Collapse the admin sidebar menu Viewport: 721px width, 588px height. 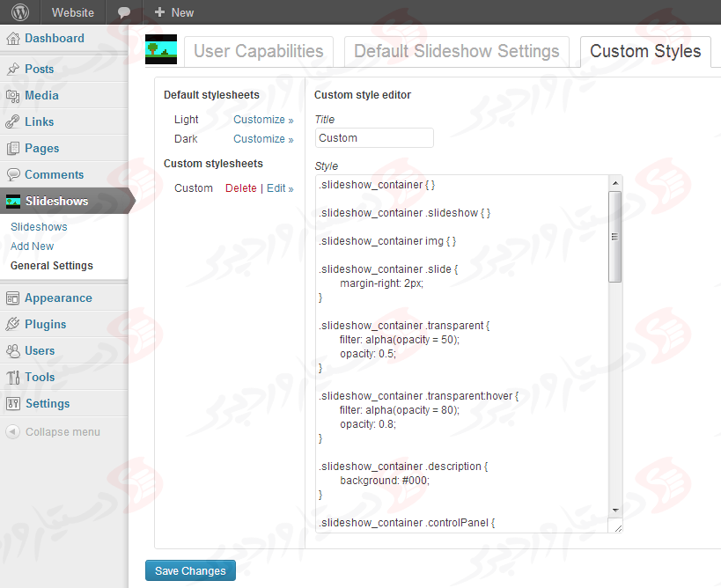pyautogui.click(x=53, y=432)
